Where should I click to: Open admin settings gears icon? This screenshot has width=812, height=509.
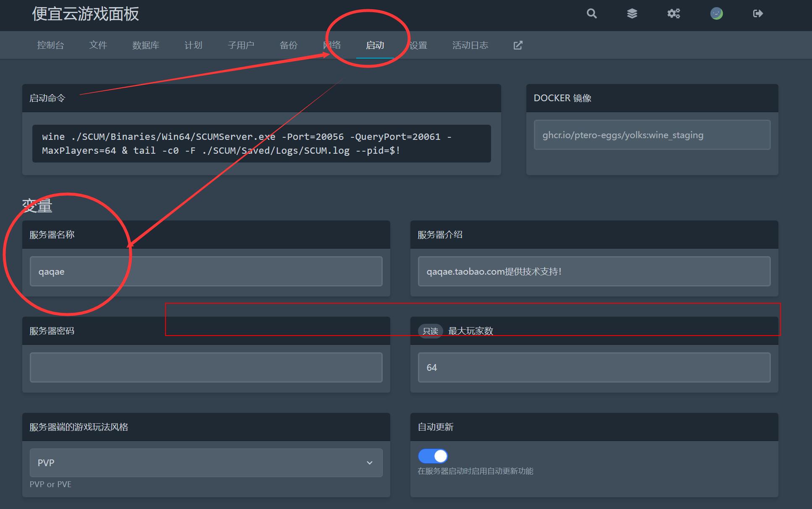pyautogui.click(x=673, y=13)
